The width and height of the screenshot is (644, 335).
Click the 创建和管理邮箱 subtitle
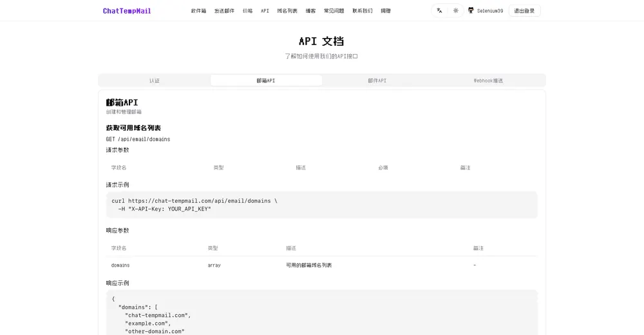pyautogui.click(x=124, y=112)
